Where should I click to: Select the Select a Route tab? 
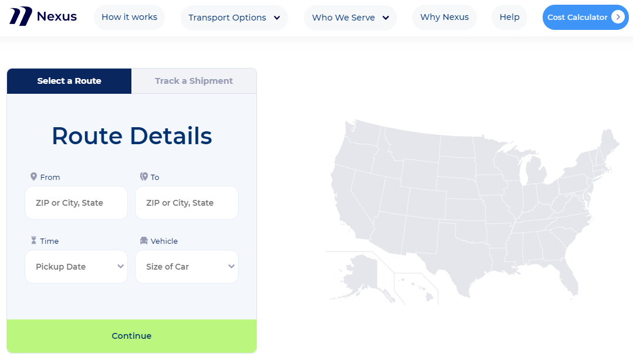coord(69,81)
